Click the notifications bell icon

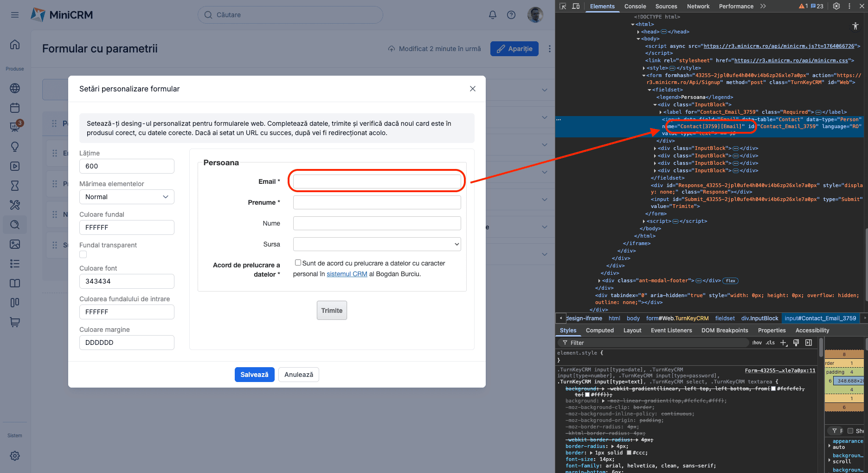click(x=493, y=15)
